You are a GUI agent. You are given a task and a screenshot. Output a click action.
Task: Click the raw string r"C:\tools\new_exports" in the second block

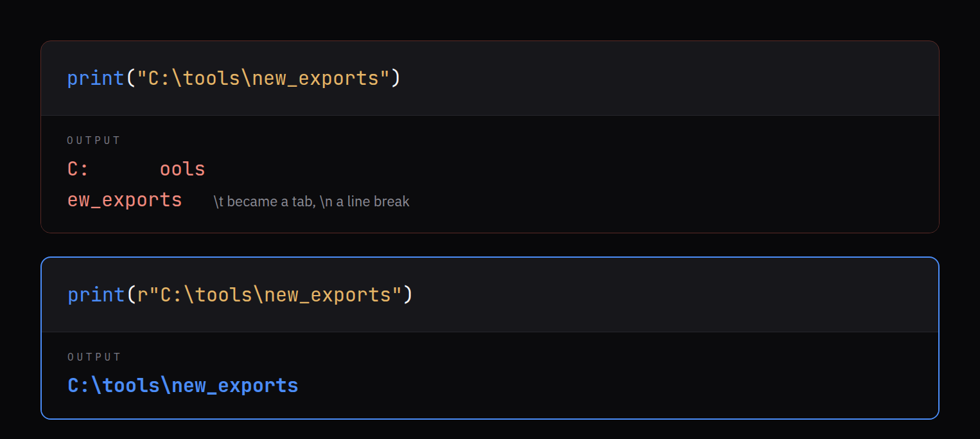point(269,295)
